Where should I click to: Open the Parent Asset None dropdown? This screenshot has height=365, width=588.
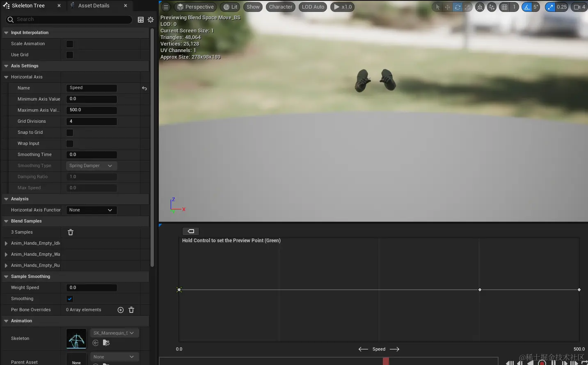[x=114, y=357]
